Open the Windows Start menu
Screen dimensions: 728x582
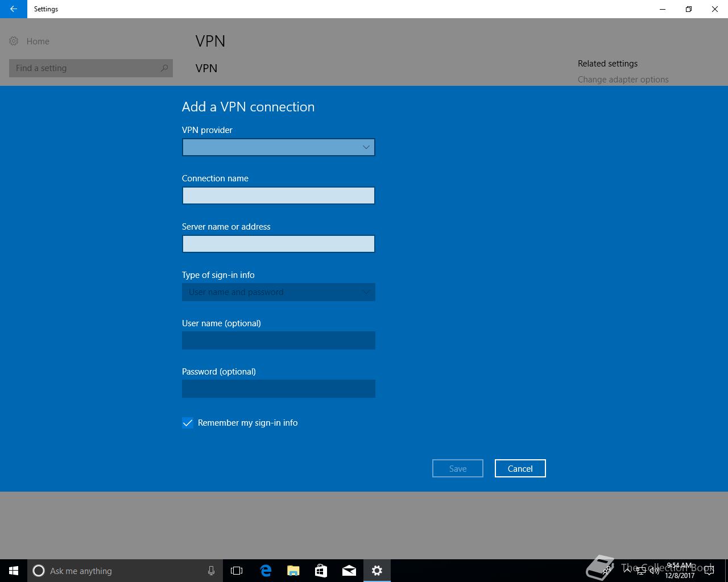click(x=14, y=571)
